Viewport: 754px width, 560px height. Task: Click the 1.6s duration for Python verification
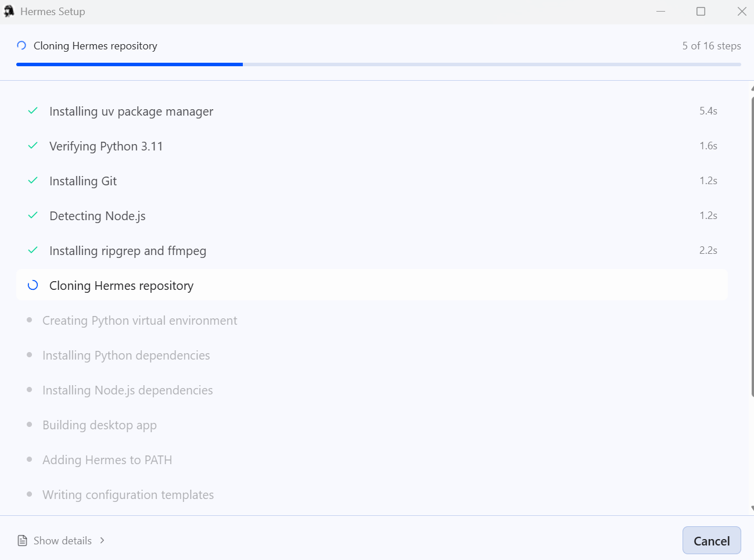708,146
